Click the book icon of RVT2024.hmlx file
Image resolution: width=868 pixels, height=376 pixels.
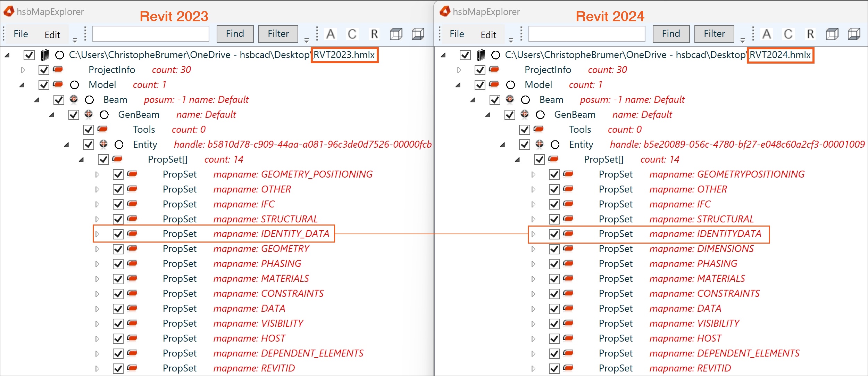pyautogui.click(x=481, y=55)
